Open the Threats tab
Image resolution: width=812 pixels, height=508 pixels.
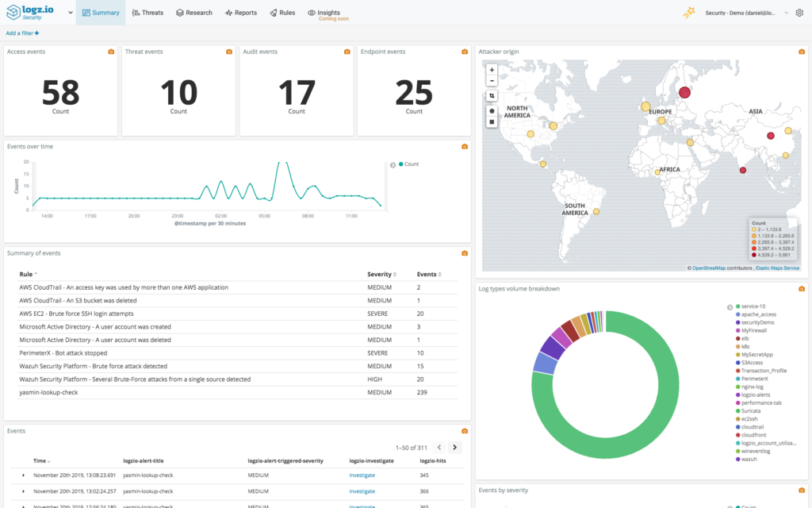click(x=147, y=13)
